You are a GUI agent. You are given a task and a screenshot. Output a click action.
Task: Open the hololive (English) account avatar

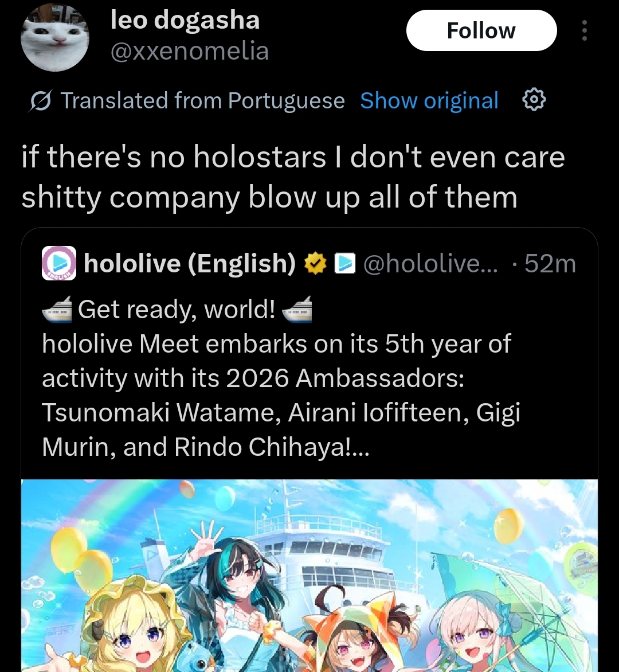(59, 263)
